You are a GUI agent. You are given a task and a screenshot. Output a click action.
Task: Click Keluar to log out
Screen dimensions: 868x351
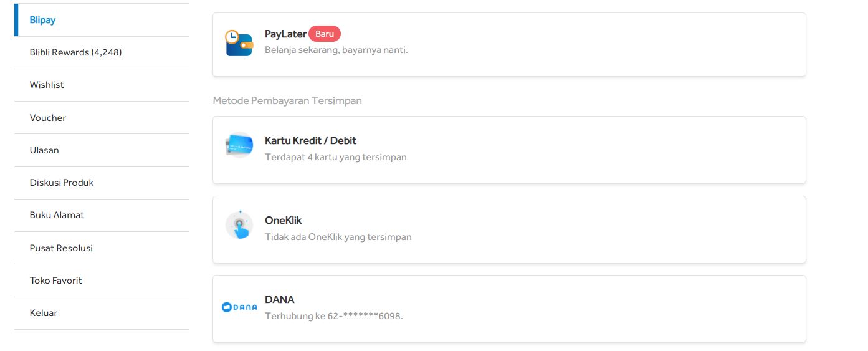pyautogui.click(x=102, y=313)
